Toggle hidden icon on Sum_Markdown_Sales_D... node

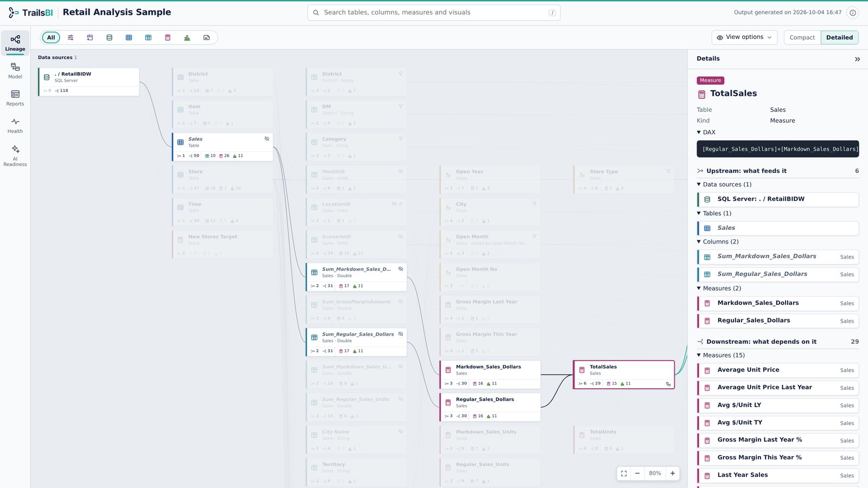coord(401,269)
